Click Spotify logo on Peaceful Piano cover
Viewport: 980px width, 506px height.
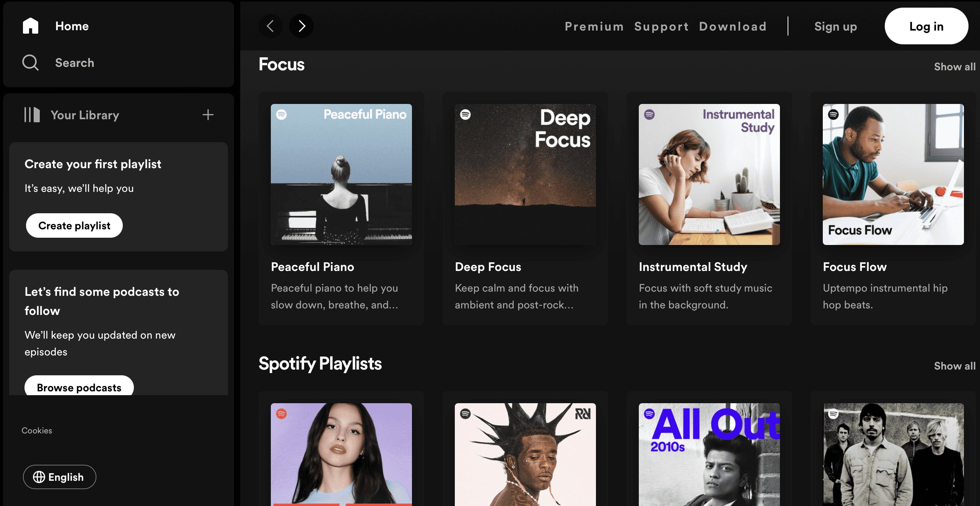[x=282, y=114]
